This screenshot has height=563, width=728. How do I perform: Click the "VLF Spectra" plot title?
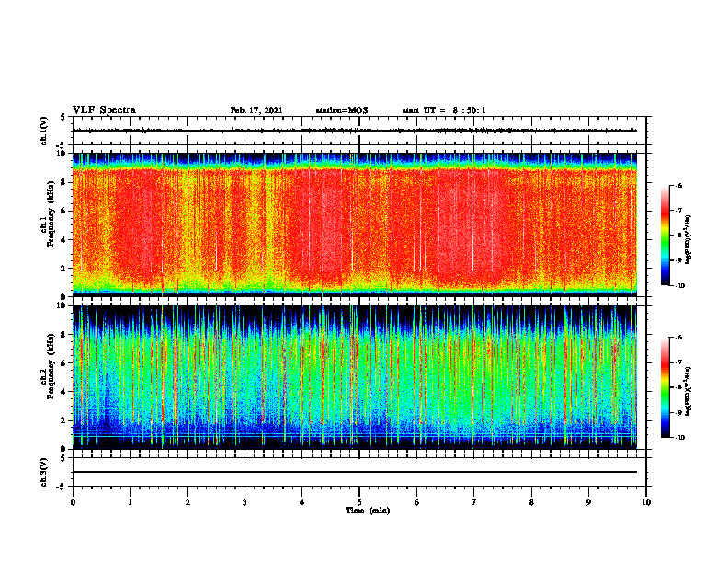(x=104, y=110)
